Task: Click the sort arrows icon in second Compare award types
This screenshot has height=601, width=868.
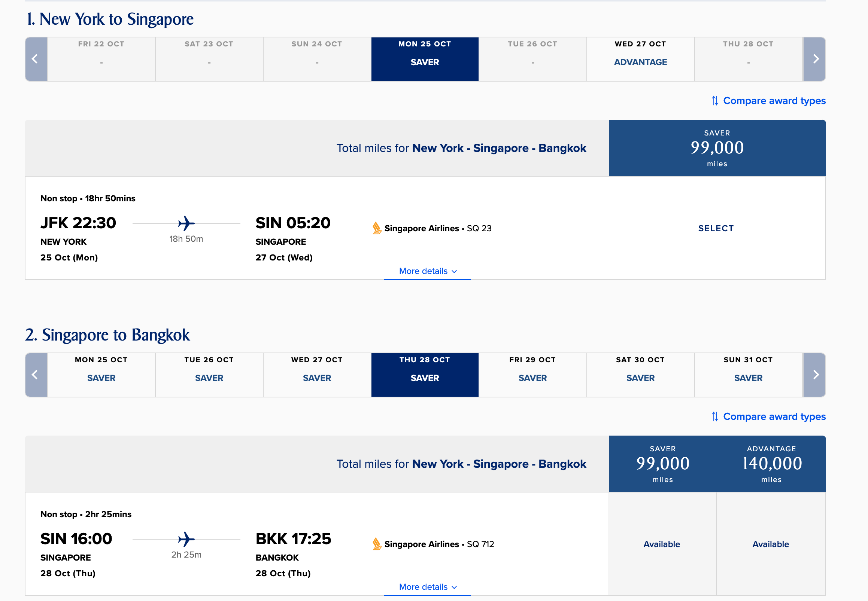Action: click(x=715, y=417)
